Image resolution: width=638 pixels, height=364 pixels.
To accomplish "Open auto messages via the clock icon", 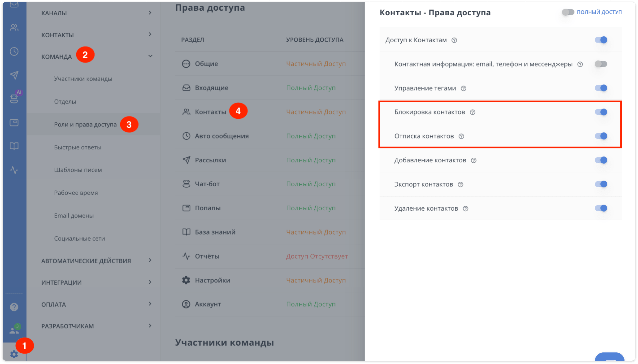I will pyautogui.click(x=14, y=52).
